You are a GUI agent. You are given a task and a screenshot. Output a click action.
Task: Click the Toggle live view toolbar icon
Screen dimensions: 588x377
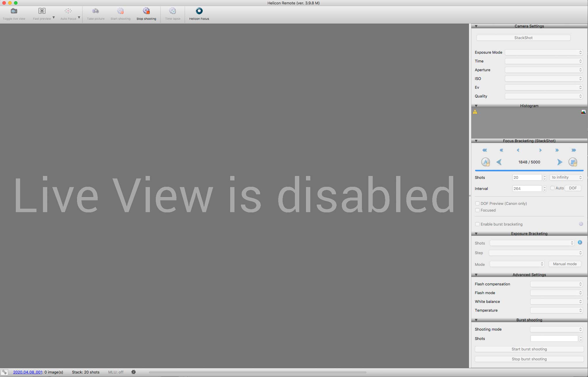[14, 11]
